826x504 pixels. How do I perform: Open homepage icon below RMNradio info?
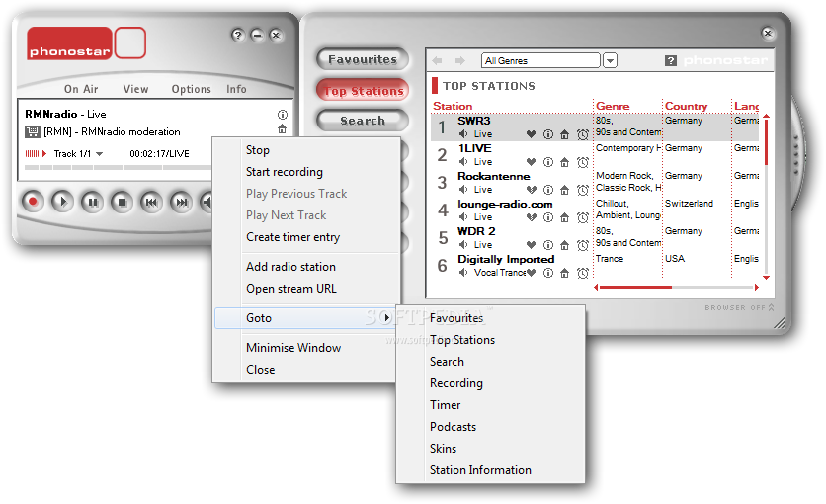(x=283, y=129)
